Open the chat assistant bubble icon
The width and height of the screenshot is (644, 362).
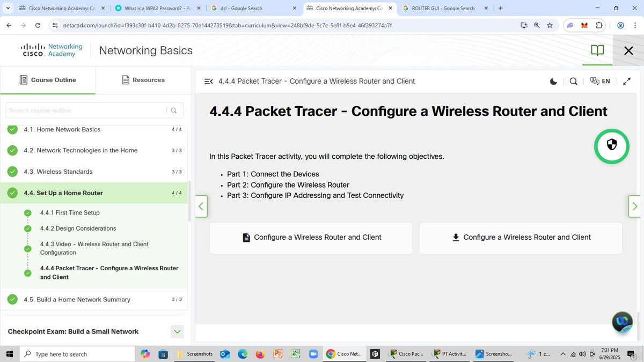(x=623, y=322)
